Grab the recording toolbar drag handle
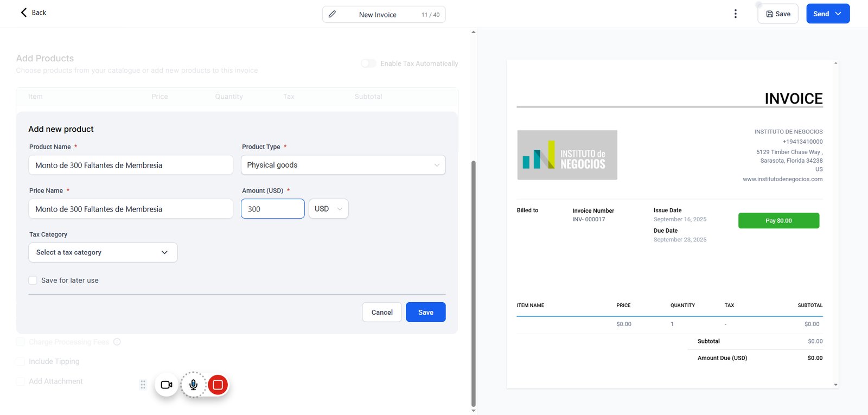 point(143,385)
